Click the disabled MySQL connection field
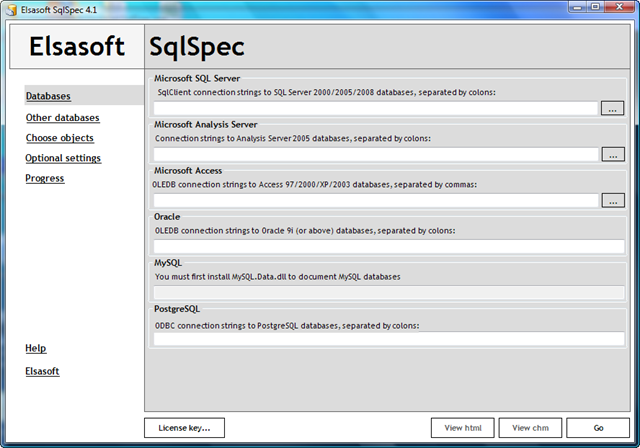 click(389, 293)
